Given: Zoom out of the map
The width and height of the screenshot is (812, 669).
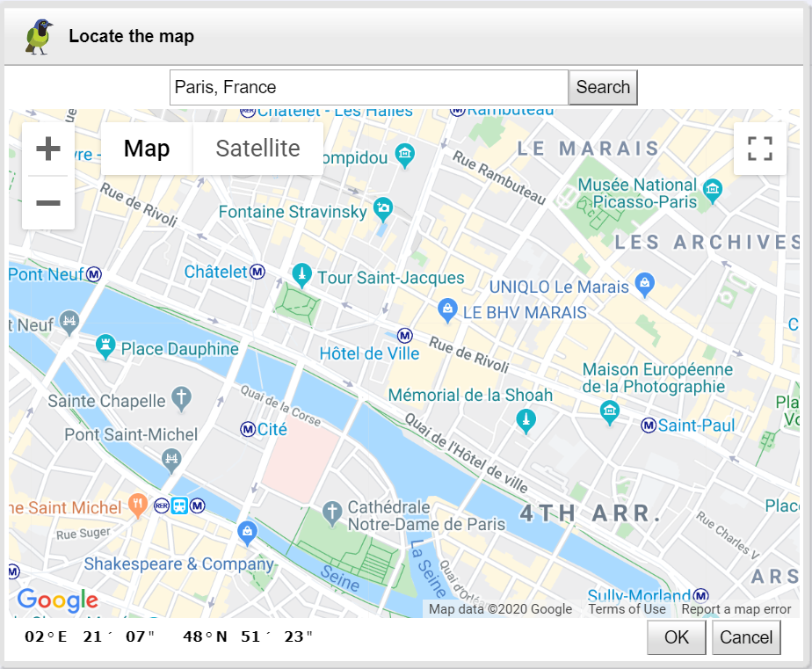Looking at the screenshot, I should pyautogui.click(x=48, y=202).
